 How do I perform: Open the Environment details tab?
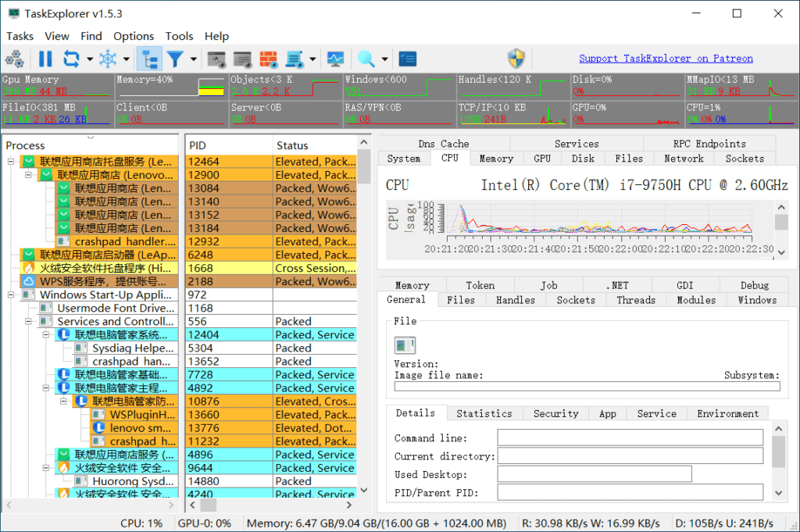coord(727,414)
